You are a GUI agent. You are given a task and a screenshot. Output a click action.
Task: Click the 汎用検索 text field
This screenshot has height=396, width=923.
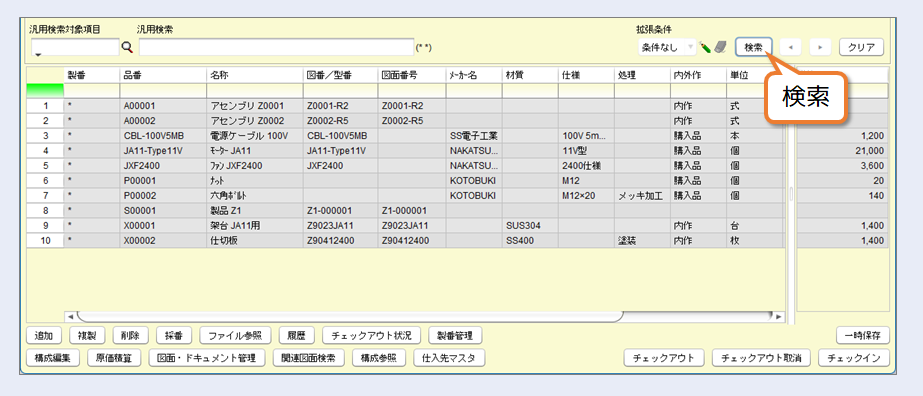pos(277,48)
